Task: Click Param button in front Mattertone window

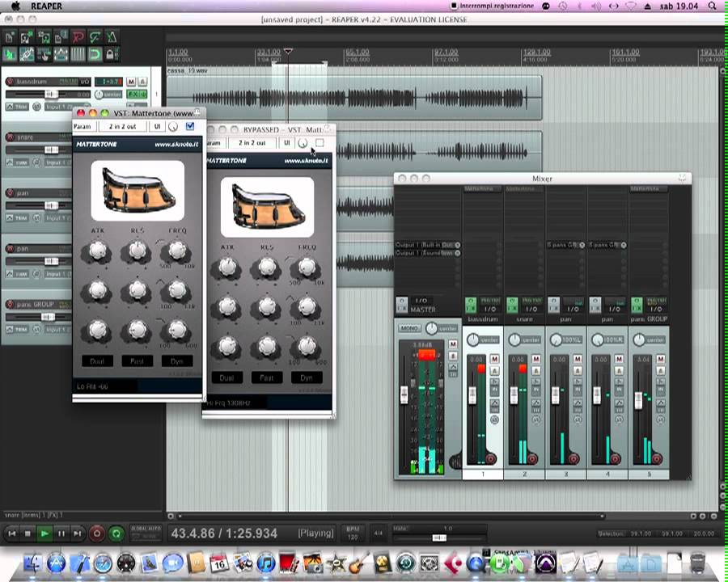Action: [83, 126]
